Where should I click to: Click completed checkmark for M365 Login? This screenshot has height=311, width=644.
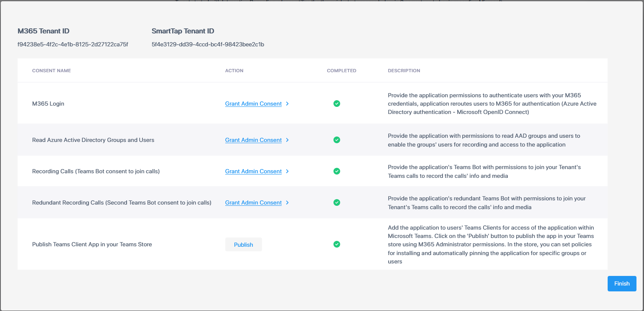(337, 104)
